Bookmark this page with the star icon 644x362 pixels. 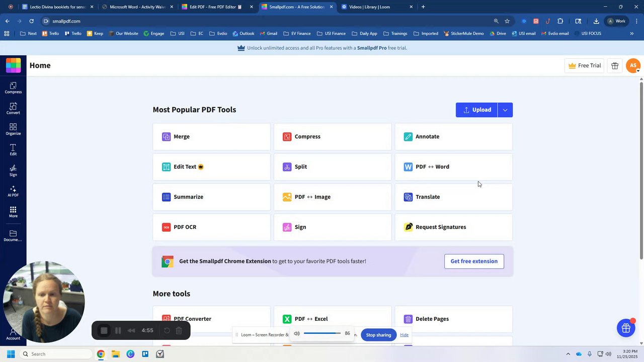507,21
